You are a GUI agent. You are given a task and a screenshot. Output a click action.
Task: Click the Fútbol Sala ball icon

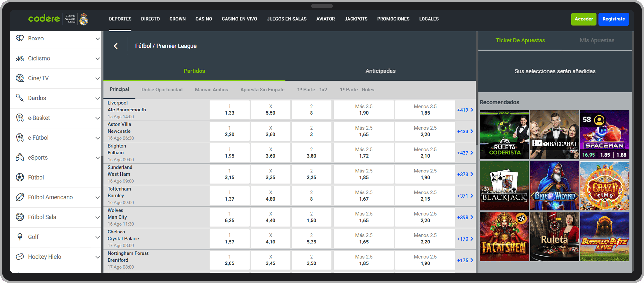point(20,217)
